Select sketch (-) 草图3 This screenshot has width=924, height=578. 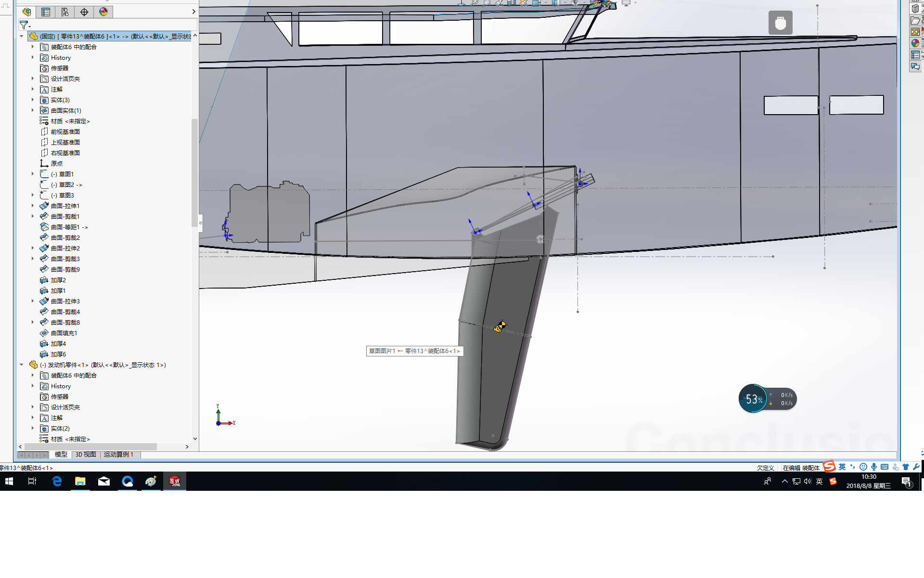pos(57,196)
